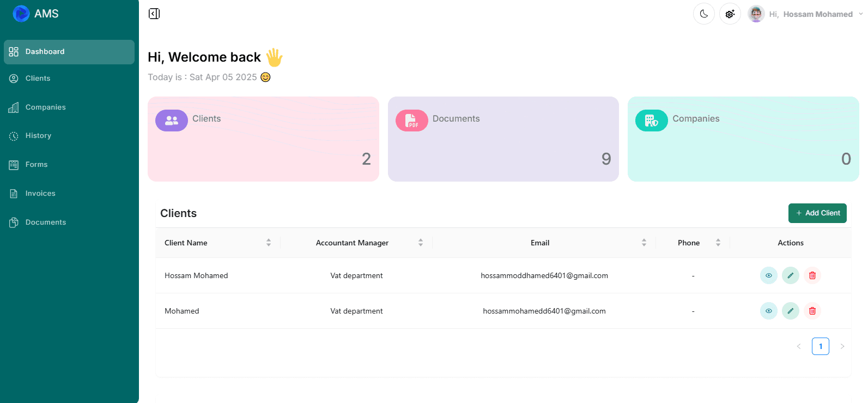Edit Hossam Mohamed client with pencil icon
The height and width of the screenshot is (403, 868).
pyautogui.click(x=791, y=275)
